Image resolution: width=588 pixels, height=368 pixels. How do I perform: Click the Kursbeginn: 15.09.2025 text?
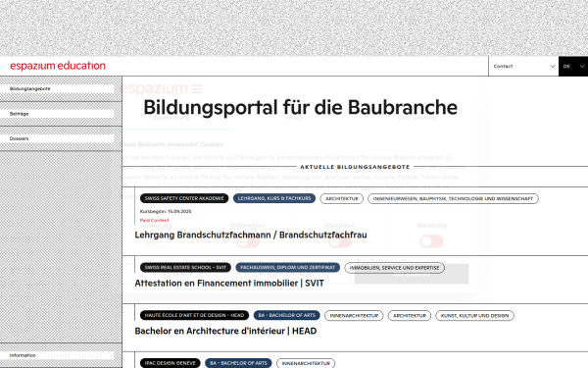[166, 211]
